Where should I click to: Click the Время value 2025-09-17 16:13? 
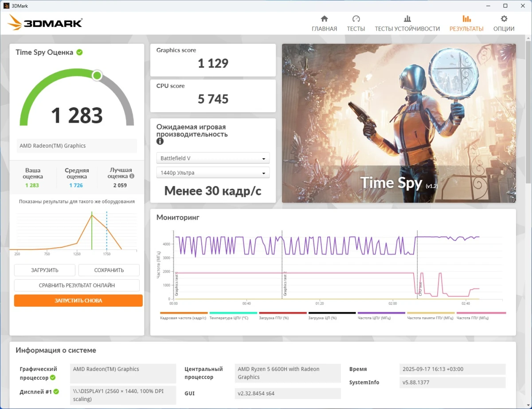tap(453, 369)
